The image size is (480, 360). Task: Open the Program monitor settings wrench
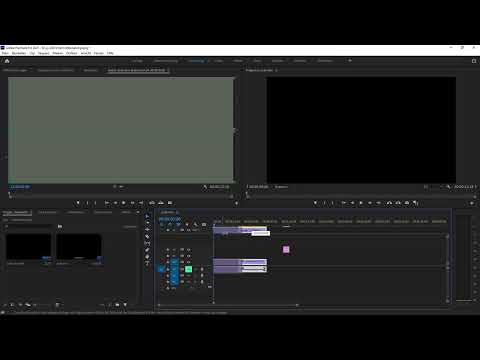pos(448,187)
